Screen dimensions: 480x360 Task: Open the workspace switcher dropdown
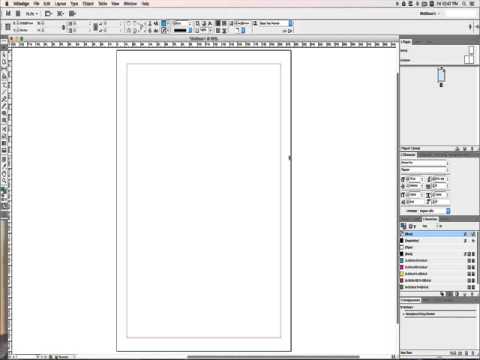pos(429,14)
